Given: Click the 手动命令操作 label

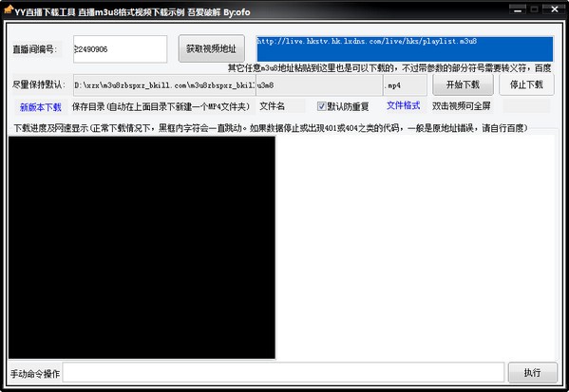Looking at the screenshot, I should click(35, 374).
